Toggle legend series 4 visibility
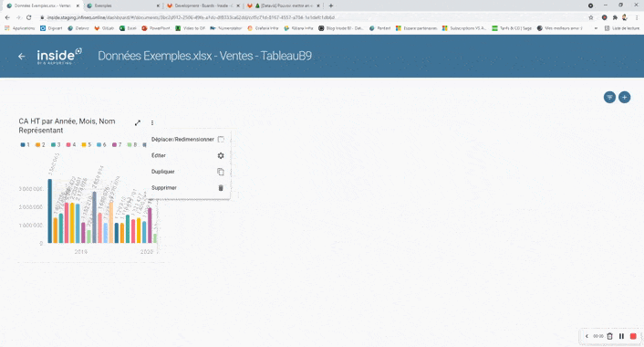This screenshot has height=347, width=644. click(x=68, y=144)
